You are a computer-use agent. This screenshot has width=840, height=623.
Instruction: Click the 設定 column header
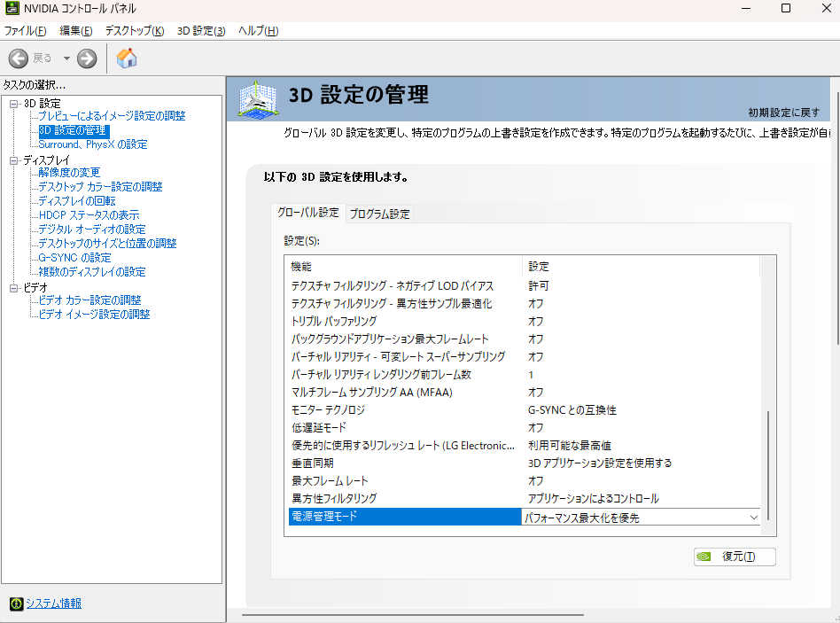click(x=641, y=266)
